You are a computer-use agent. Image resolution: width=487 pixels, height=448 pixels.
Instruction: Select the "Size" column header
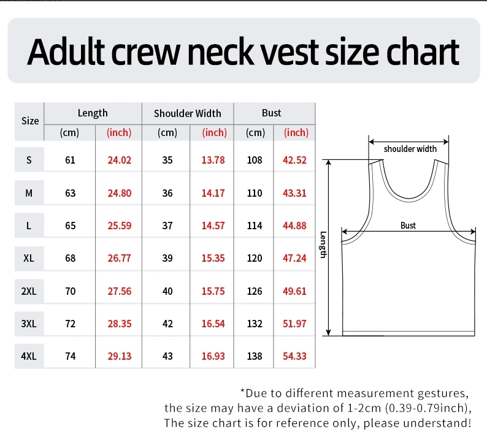click(30, 121)
